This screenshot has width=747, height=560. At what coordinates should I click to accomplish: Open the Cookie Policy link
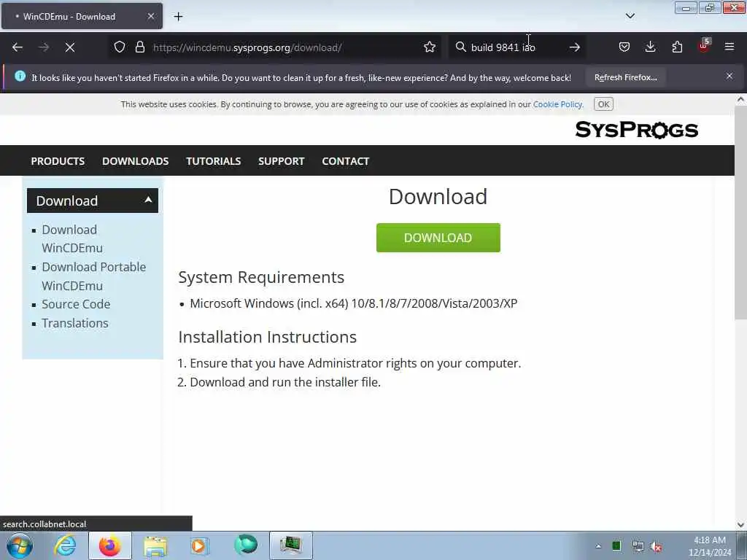(557, 104)
